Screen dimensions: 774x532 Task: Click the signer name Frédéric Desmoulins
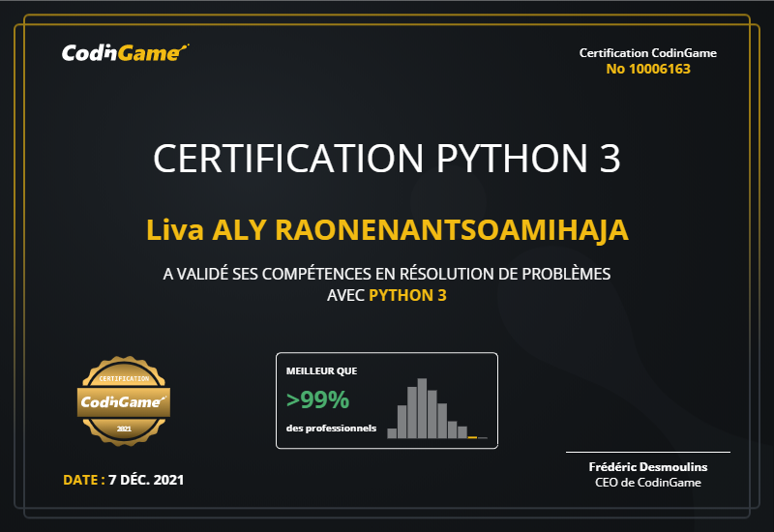point(648,466)
